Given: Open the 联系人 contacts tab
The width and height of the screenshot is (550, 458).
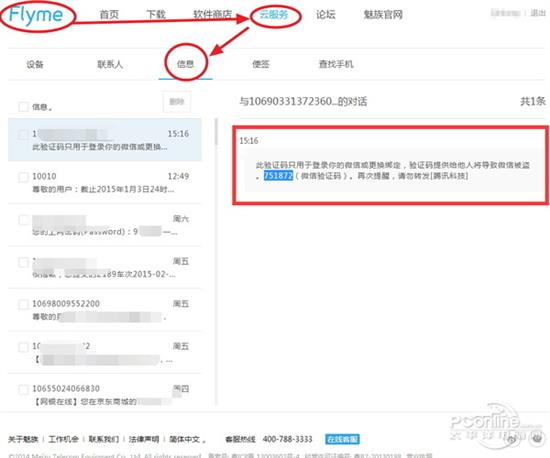Looking at the screenshot, I should coord(110,64).
